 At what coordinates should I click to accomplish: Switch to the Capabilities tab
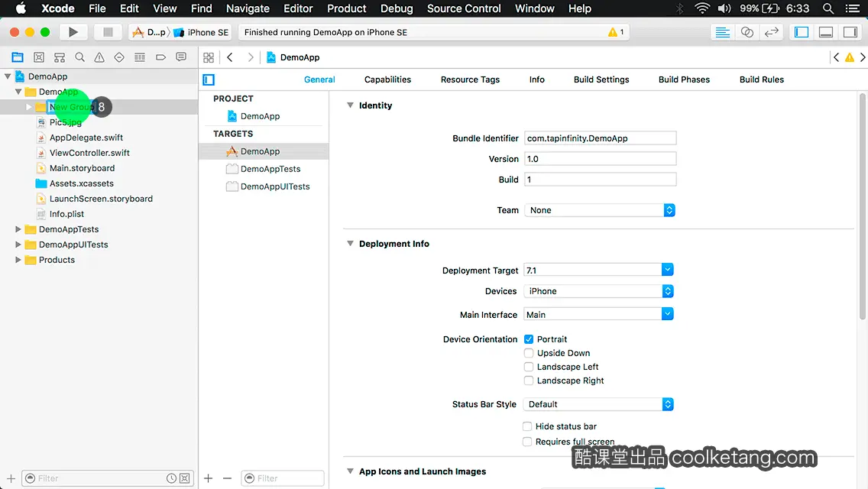click(x=387, y=79)
